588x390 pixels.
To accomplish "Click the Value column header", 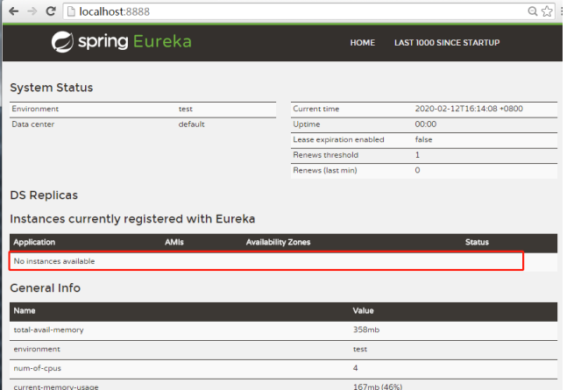I will (x=363, y=311).
